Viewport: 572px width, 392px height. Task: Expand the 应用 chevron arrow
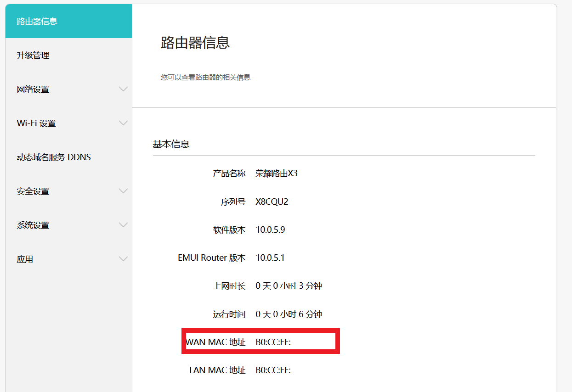pos(123,259)
